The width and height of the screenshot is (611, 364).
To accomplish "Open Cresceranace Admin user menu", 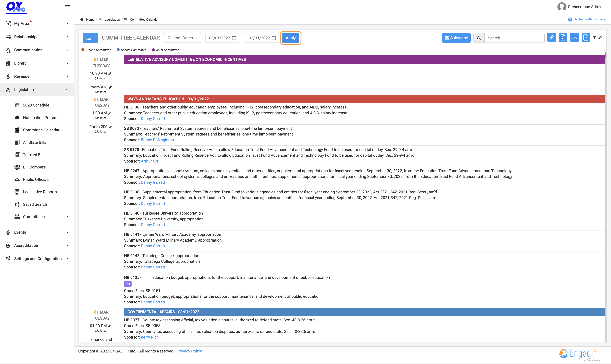I will tap(582, 7).
